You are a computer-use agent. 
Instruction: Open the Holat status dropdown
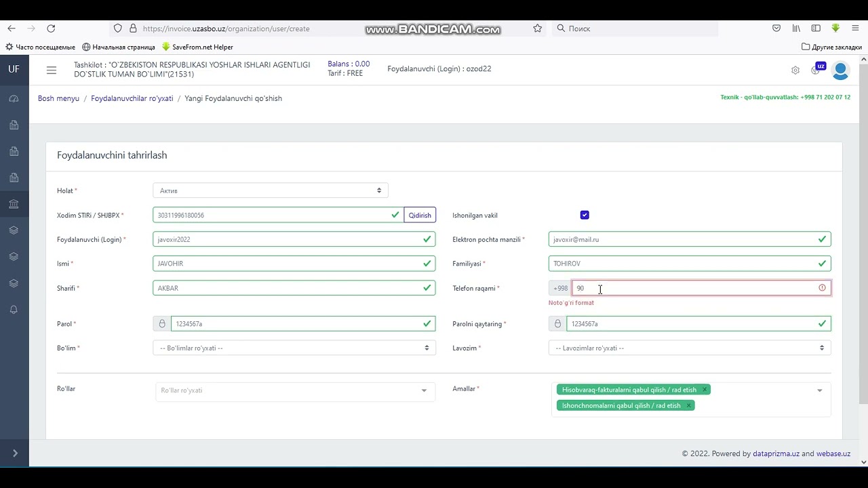click(x=271, y=190)
